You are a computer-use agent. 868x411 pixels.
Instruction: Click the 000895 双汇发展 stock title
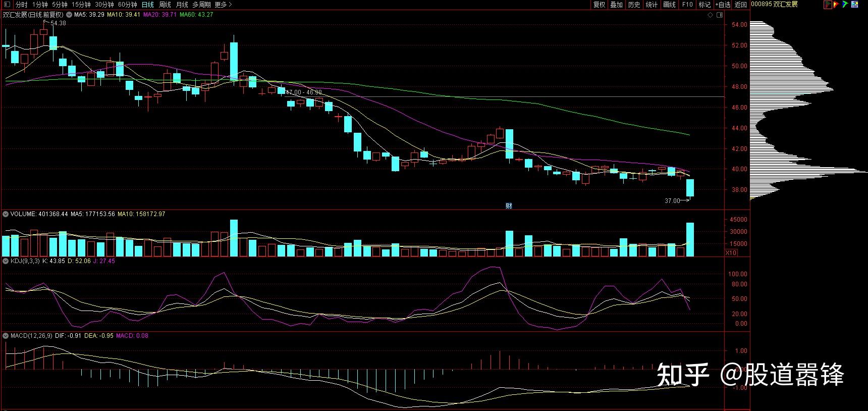[775, 5]
